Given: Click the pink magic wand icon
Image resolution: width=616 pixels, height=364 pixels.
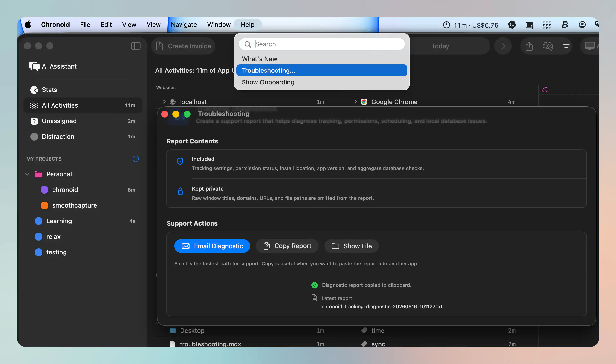Looking at the screenshot, I should click(x=544, y=89).
